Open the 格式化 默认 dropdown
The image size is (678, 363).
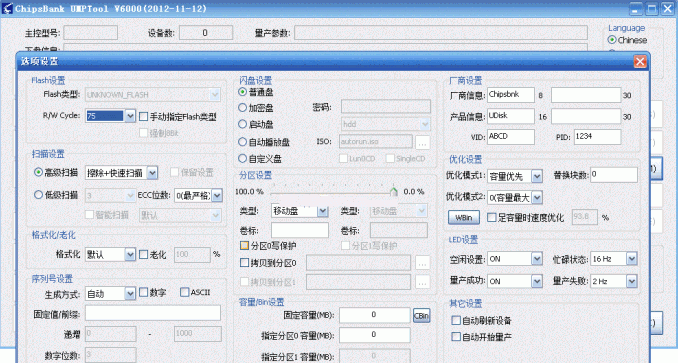[130, 255]
